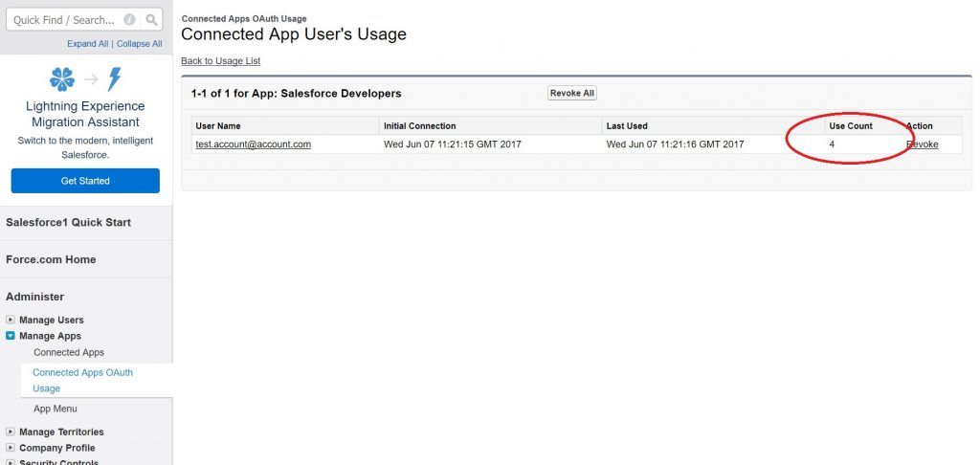Image resolution: width=980 pixels, height=465 pixels.
Task: Click the Collapse All link
Action: click(x=139, y=44)
